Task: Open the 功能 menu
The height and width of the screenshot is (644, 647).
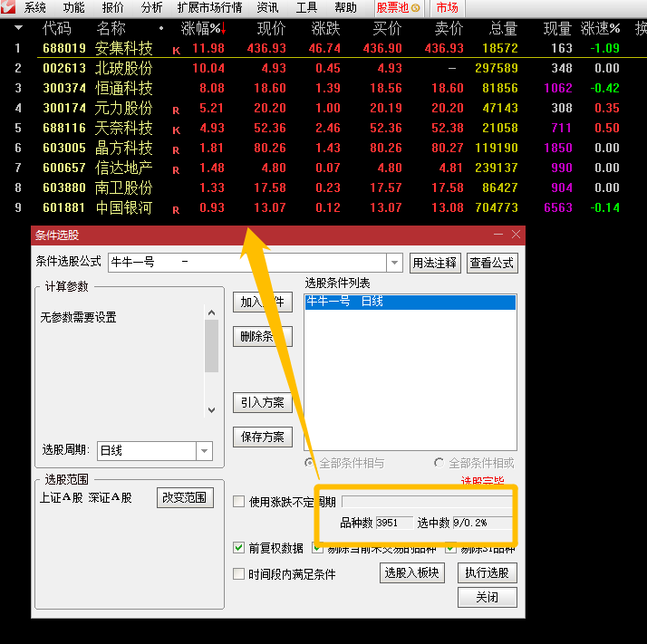Action: [73, 7]
